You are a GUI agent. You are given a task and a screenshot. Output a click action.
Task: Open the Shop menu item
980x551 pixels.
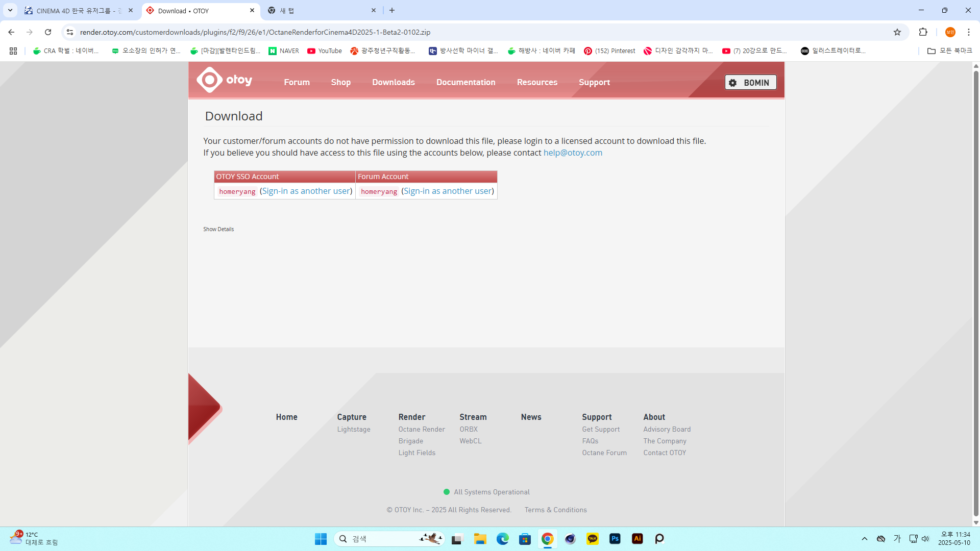tap(340, 82)
